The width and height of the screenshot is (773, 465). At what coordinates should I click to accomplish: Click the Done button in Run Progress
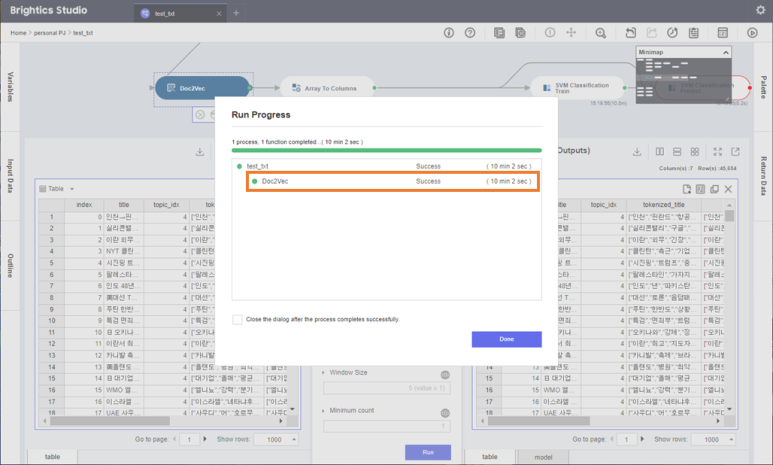click(x=506, y=339)
